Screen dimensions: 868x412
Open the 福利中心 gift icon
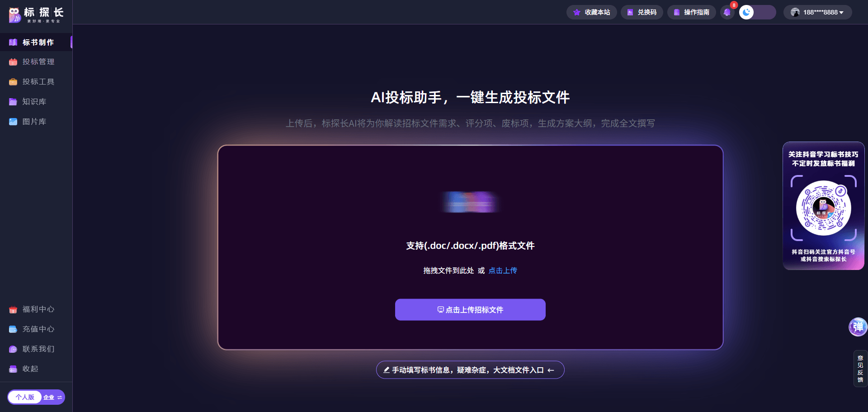click(x=13, y=309)
